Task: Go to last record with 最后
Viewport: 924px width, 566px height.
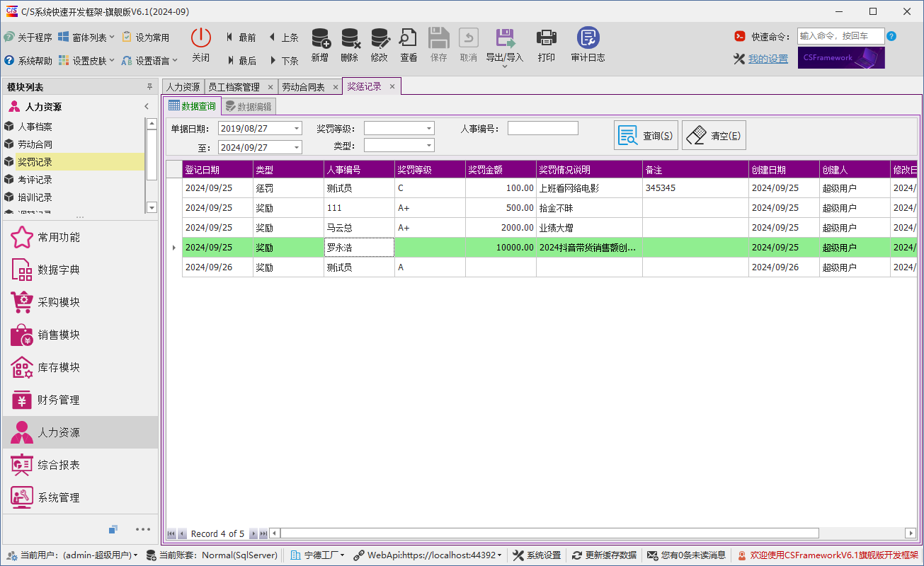Action: tap(241, 61)
